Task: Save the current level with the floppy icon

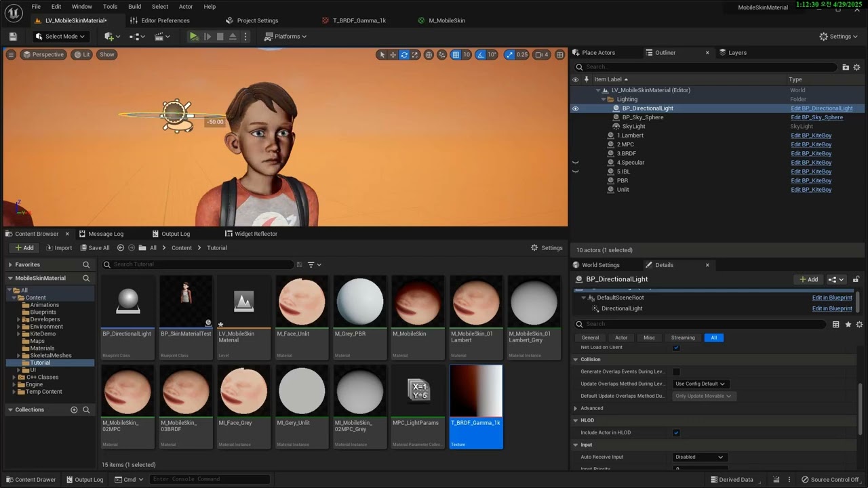Action: (13, 37)
